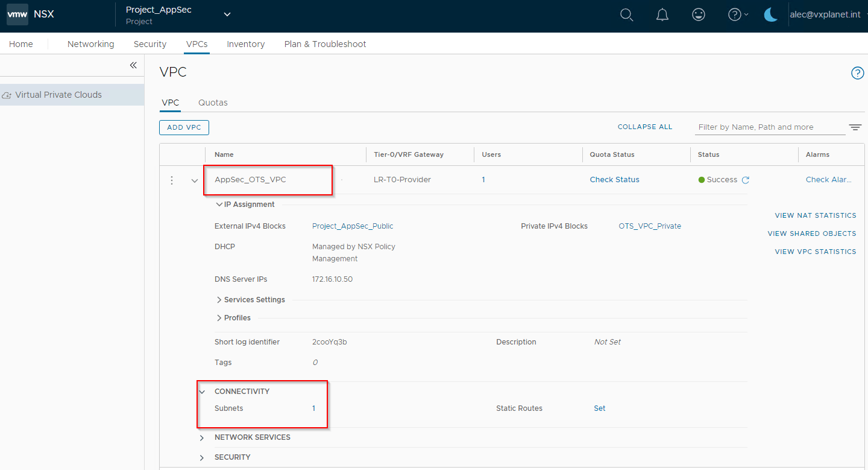The image size is (868, 470).
Task: Click VIEW VPC STATISTICS
Action: pos(816,252)
